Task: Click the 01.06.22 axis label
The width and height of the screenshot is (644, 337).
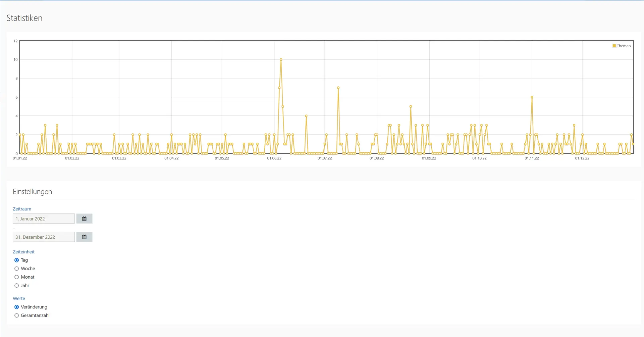Action: coord(274,158)
